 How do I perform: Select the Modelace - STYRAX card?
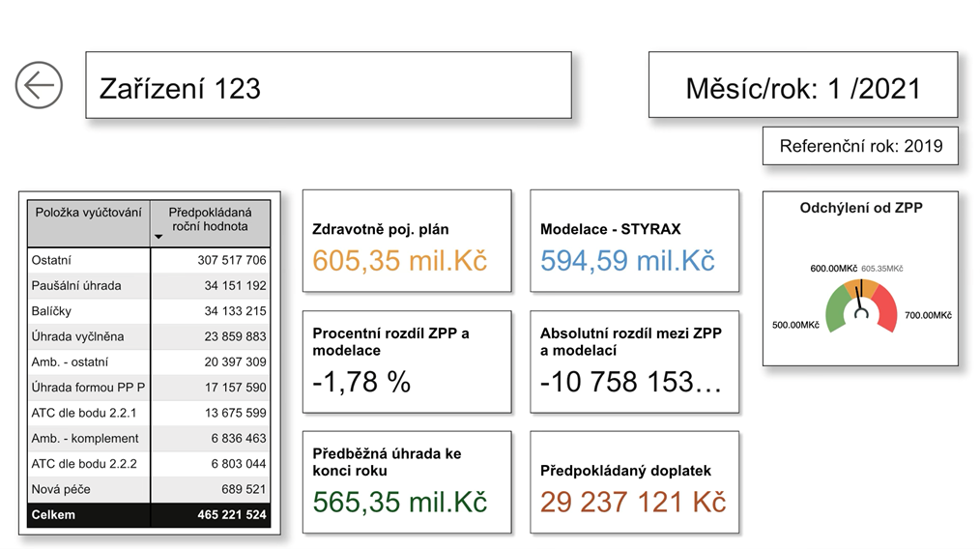coord(635,241)
